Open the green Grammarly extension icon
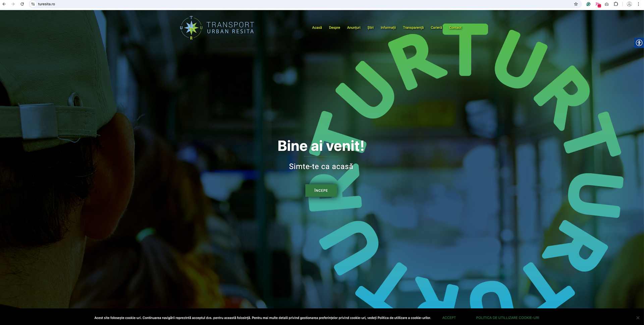 click(x=588, y=4)
